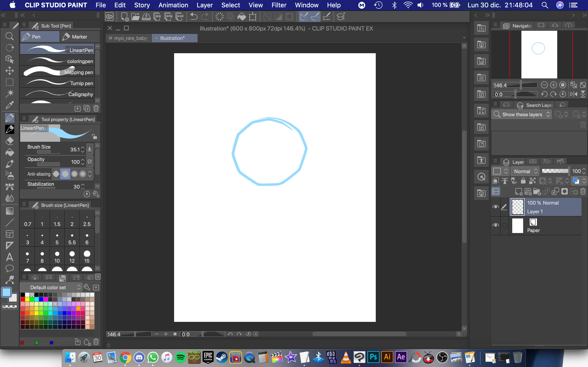Open the Normal blending mode dropdown

point(525,171)
